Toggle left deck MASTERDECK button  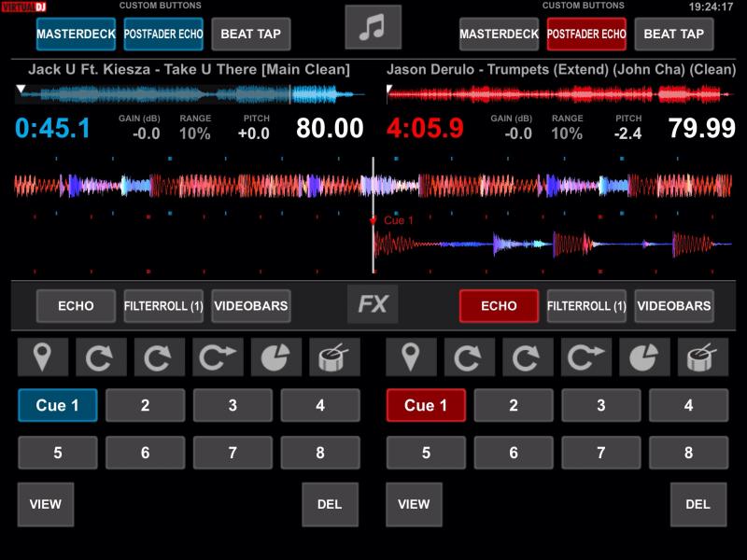pyautogui.click(x=76, y=34)
